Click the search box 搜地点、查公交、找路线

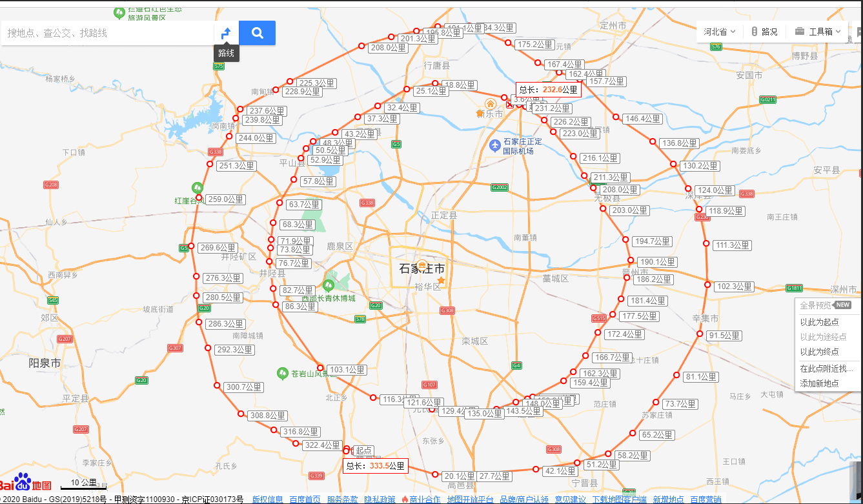[107, 33]
